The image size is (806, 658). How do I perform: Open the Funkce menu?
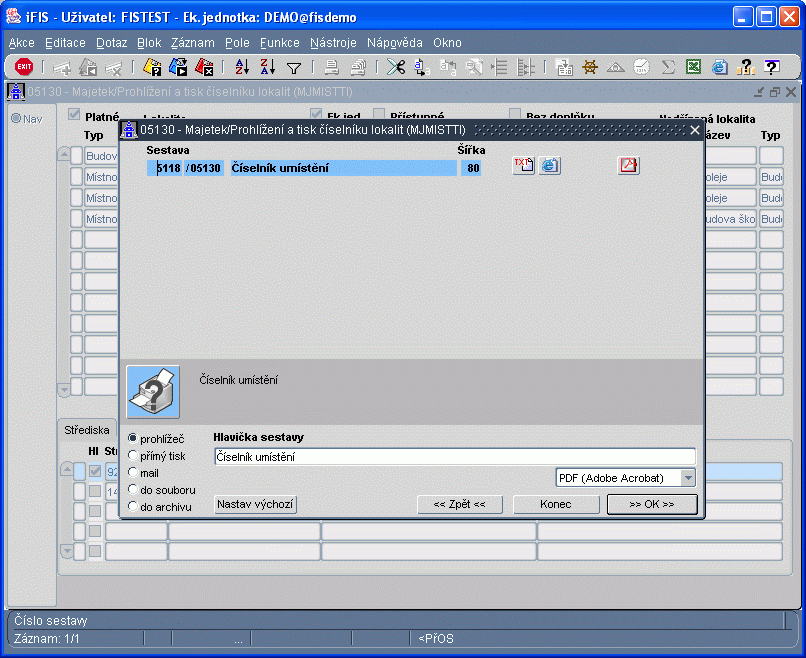click(280, 43)
